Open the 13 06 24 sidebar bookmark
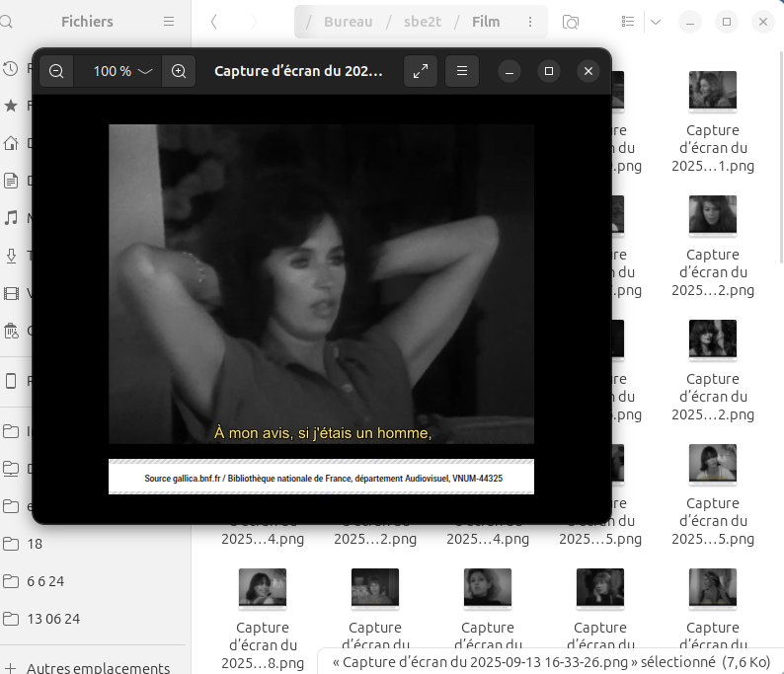This screenshot has height=674, width=784. point(52,619)
